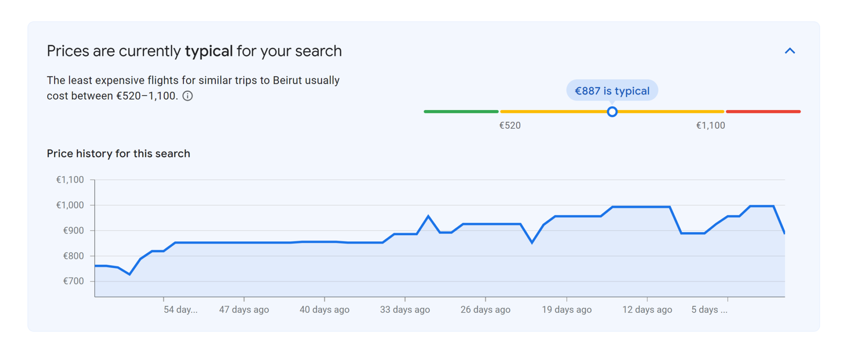Image resolution: width=868 pixels, height=345 pixels.
Task: Click the €520 label under price bar
Action: pos(509,126)
